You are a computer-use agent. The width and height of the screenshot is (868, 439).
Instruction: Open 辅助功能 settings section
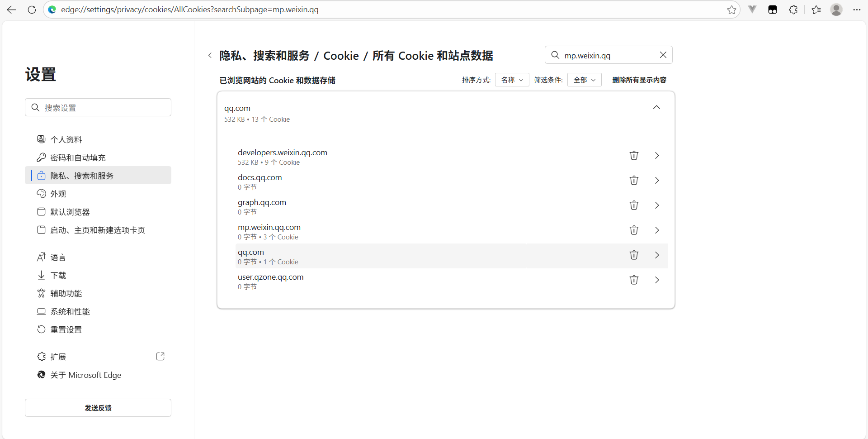pyautogui.click(x=98, y=293)
